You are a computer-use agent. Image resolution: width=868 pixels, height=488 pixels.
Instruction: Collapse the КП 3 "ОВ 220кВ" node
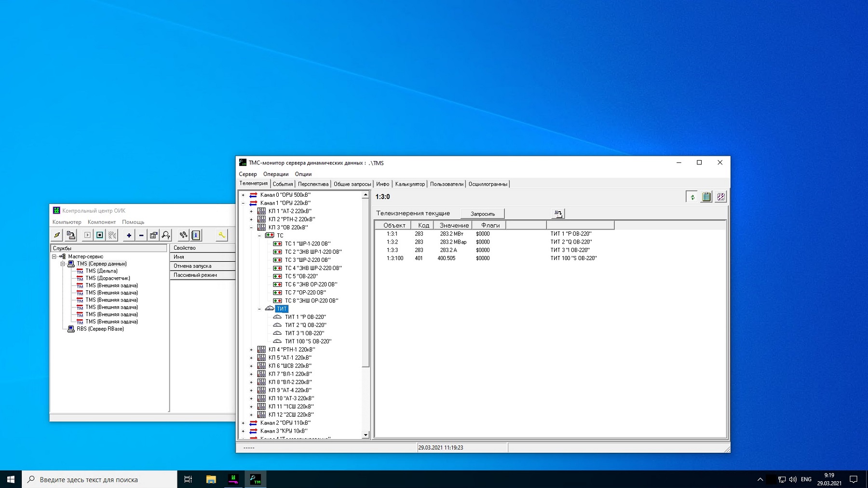[251, 228]
